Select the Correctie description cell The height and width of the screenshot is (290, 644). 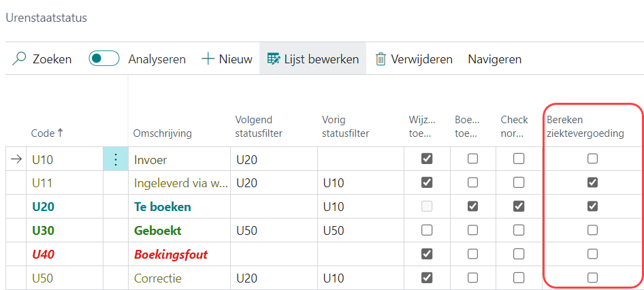[158, 278]
